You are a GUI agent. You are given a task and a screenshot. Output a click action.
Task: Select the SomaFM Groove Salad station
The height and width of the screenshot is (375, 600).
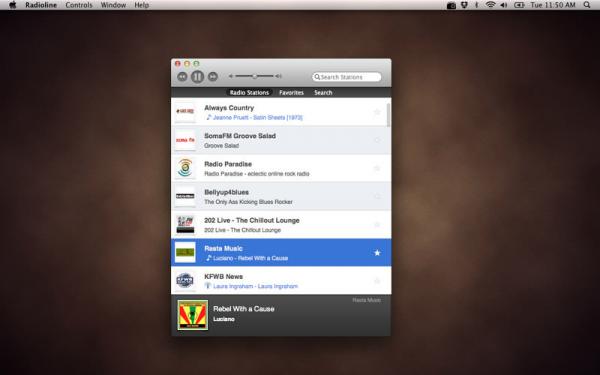coord(281,140)
